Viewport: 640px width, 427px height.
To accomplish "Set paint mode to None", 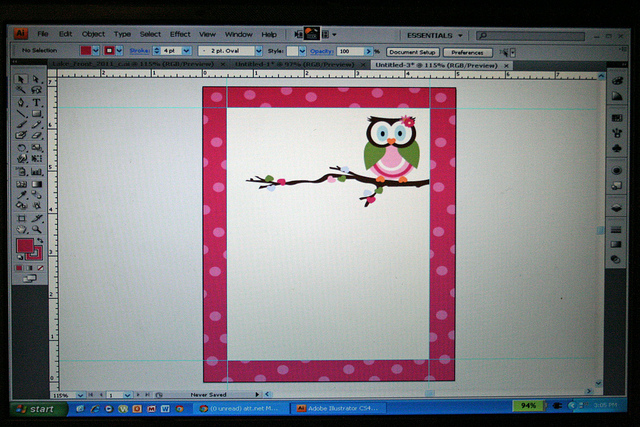I will pyautogui.click(x=40, y=268).
